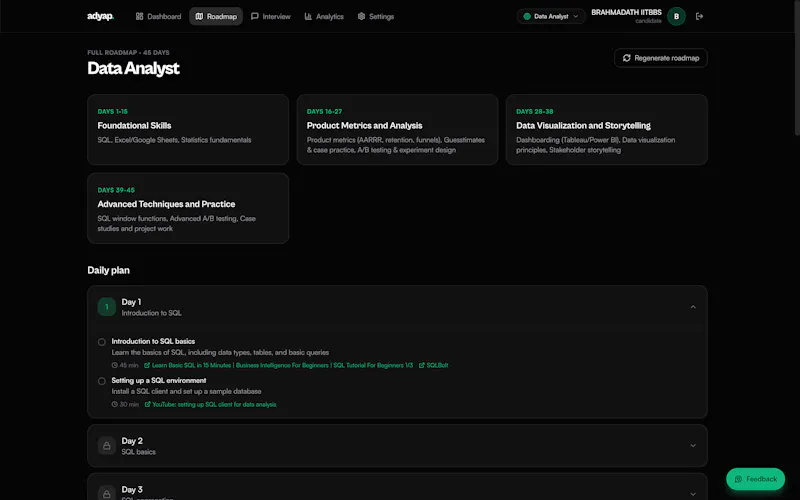The image size is (800, 500).
Task: Click the DAYS 28-38 label
Action: click(535, 111)
